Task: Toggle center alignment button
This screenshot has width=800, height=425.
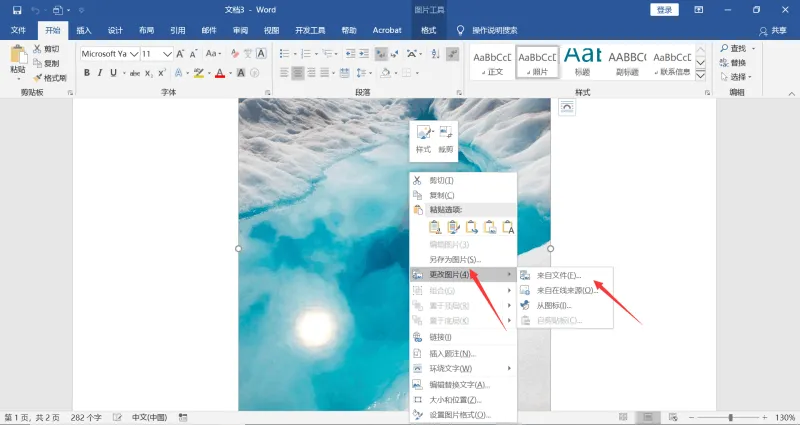Action: point(297,73)
